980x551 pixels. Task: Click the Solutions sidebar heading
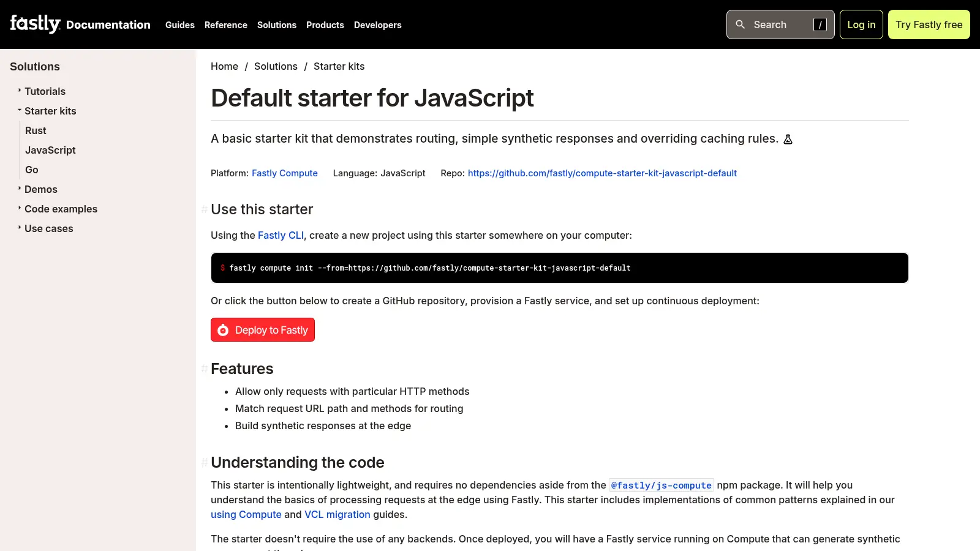tap(35, 67)
